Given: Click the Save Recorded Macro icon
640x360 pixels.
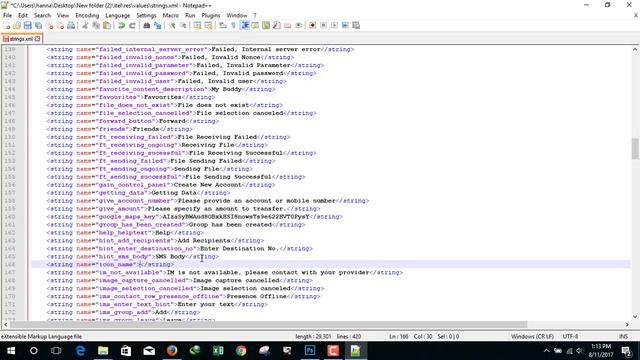Looking at the screenshot, I should tap(356, 25).
